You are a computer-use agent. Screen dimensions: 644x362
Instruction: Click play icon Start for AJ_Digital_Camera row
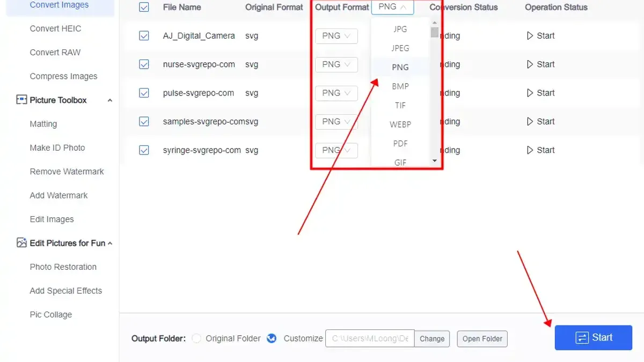point(540,36)
